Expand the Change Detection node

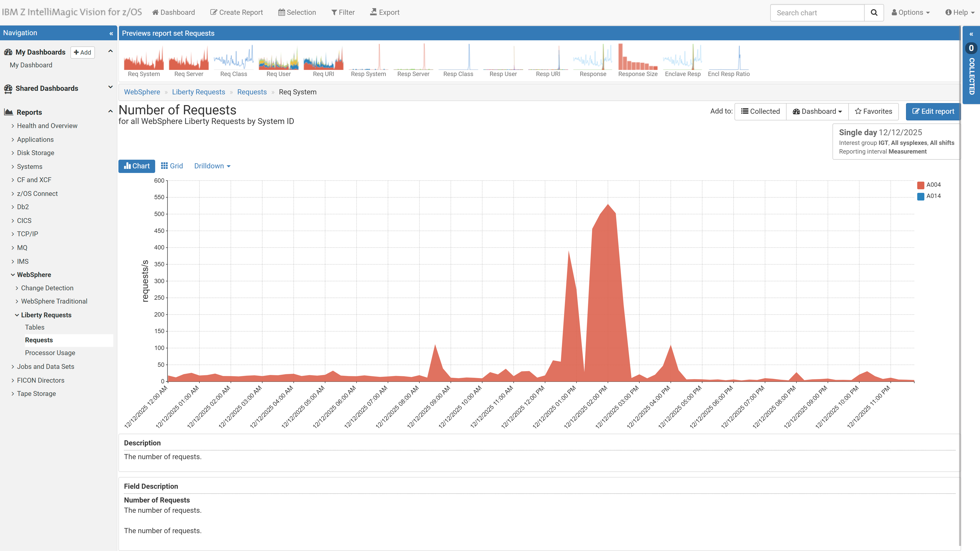(x=17, y=288)
